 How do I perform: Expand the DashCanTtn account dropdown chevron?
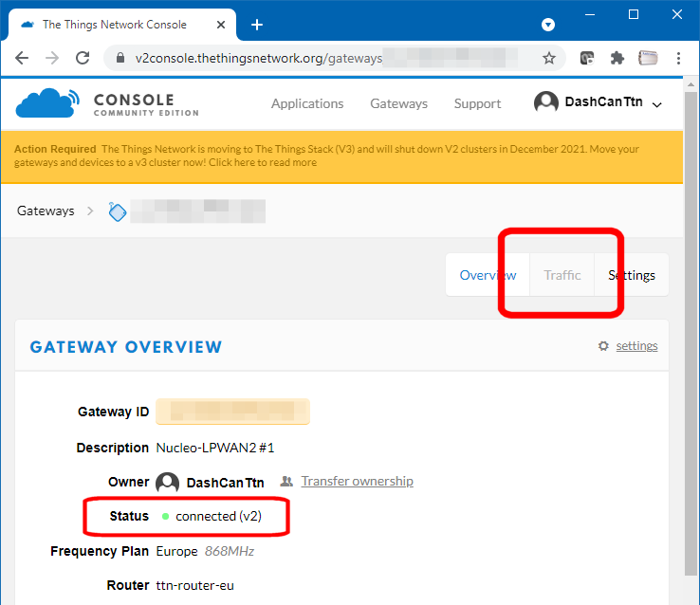[x=656, y=105]
